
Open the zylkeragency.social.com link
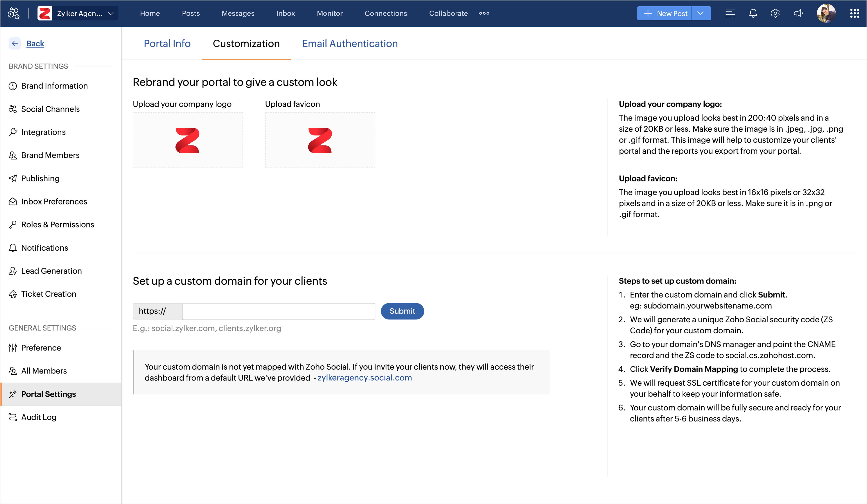[364, 378]
